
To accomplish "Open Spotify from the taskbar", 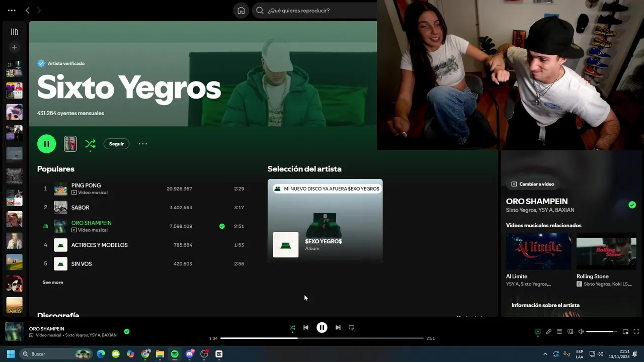I will coord(175,354).
